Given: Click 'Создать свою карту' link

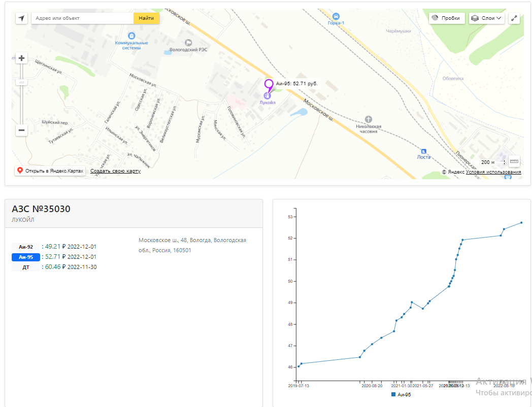Looking at the screenshot, I should [115, 171].
